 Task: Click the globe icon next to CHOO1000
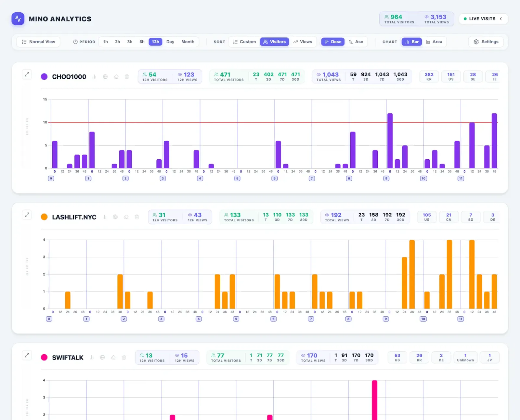105,77
